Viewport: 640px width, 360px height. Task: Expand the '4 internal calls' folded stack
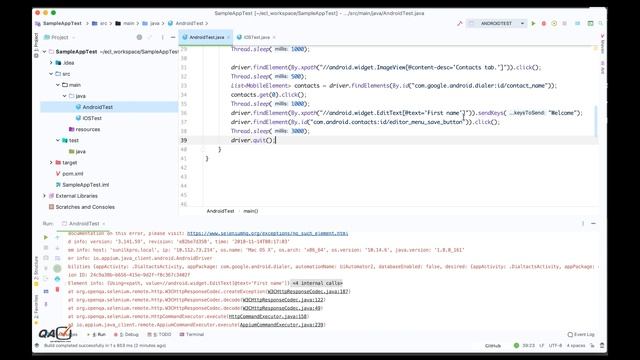[x=317, y=283]
